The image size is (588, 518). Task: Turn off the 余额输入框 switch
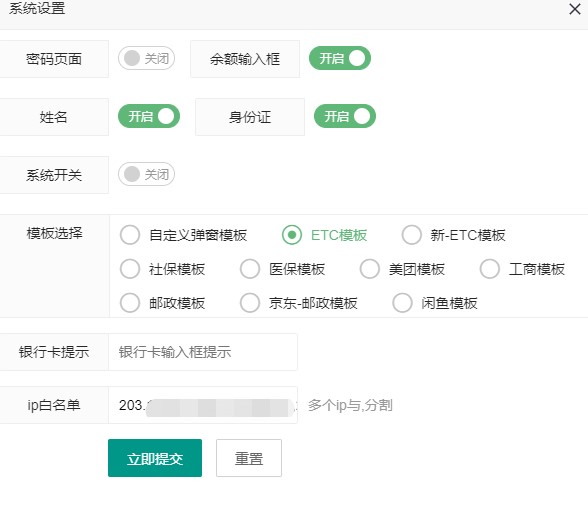coord(339,58)
